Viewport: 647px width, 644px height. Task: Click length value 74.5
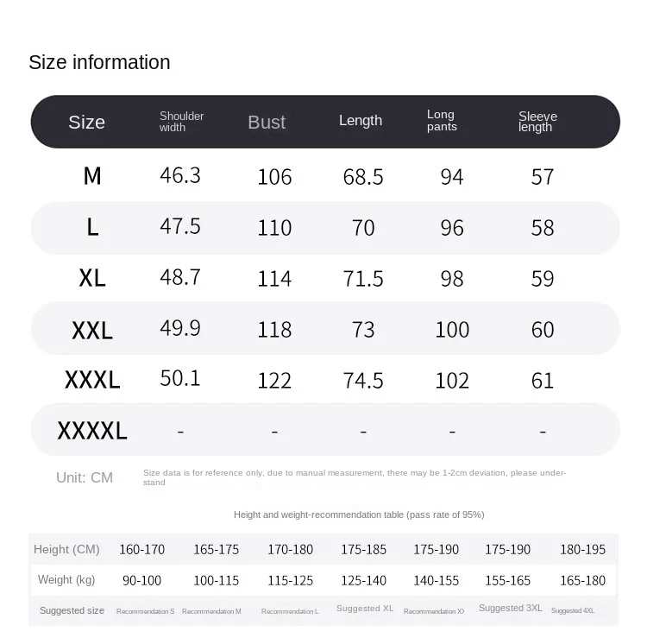[363, 381]
